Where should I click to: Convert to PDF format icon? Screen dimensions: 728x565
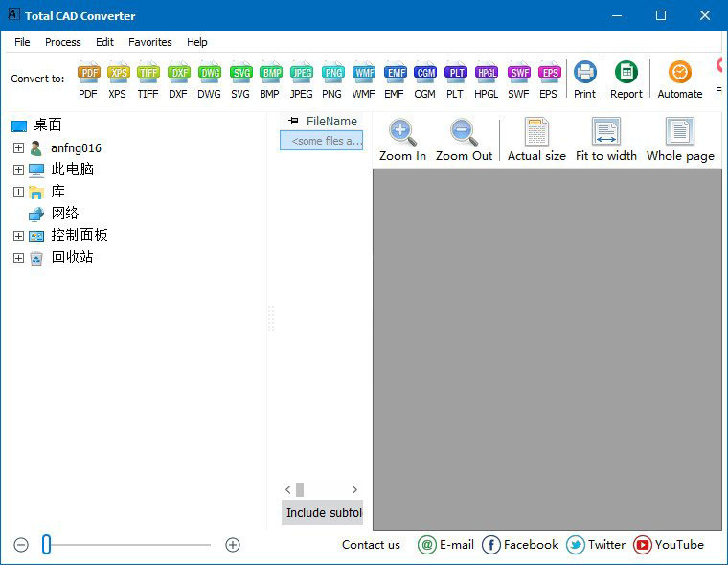pos(88,79)
